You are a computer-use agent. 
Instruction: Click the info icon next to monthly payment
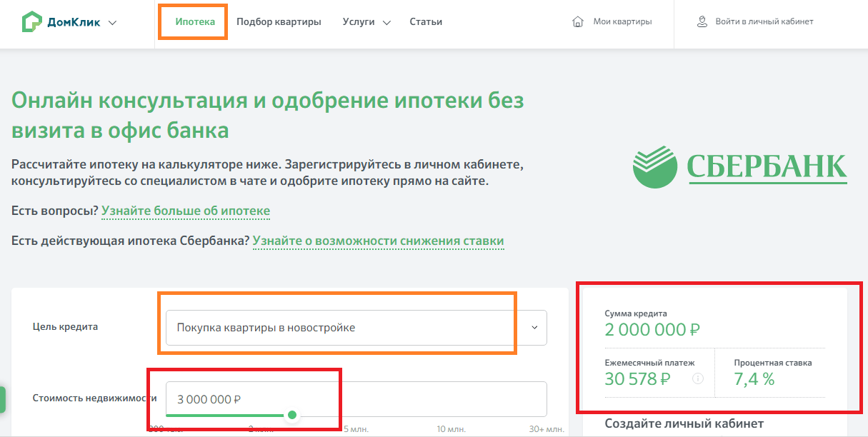[698, 378]
